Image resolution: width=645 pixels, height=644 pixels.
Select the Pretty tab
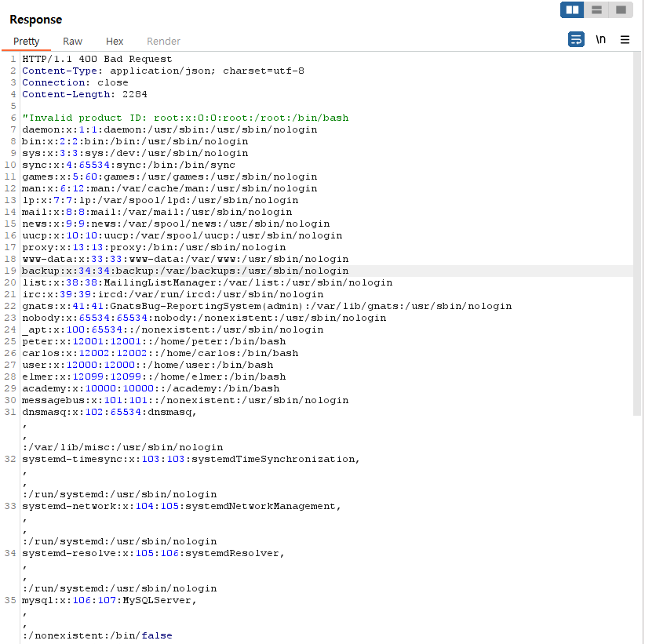pos(27,41)
